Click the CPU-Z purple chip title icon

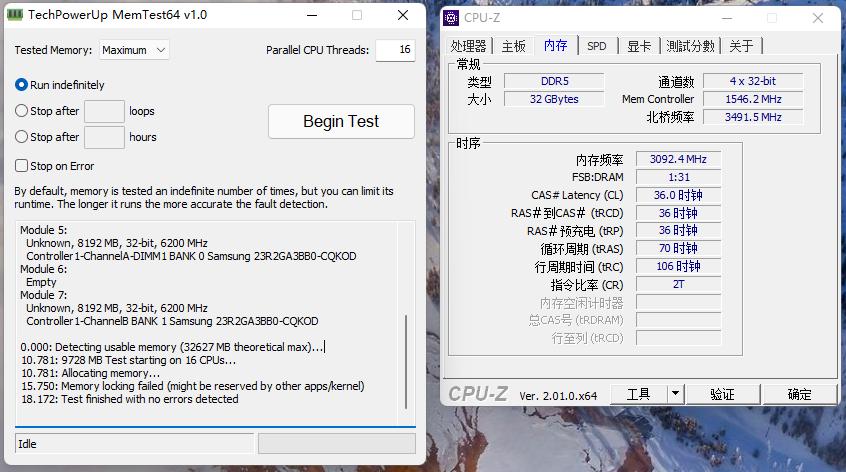(x=451, y=18)
